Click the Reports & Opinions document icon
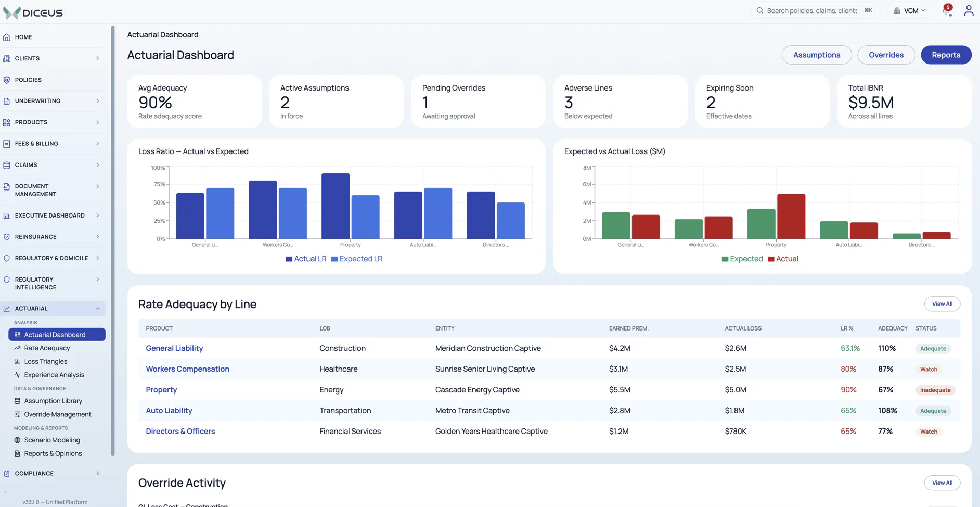Image resolution: width=980 pixels, height=507 pixels. pos(17,453)
